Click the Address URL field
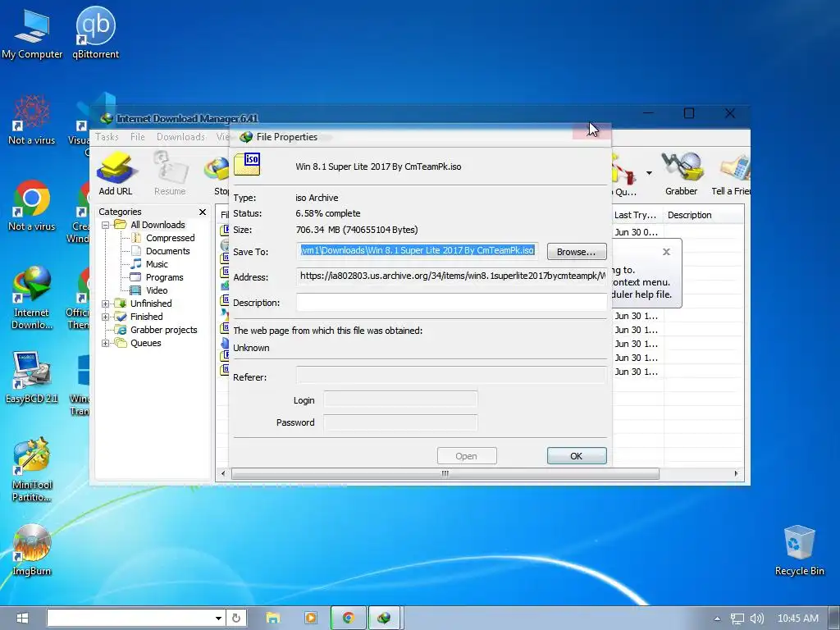This screenshot has width=840, height=630. 452,276
